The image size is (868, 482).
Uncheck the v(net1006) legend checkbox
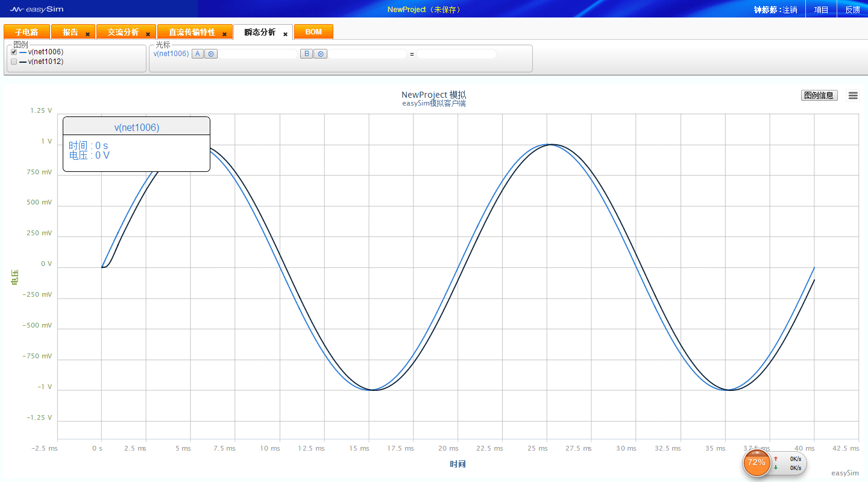pyautogui.click(x=14, y=52)
